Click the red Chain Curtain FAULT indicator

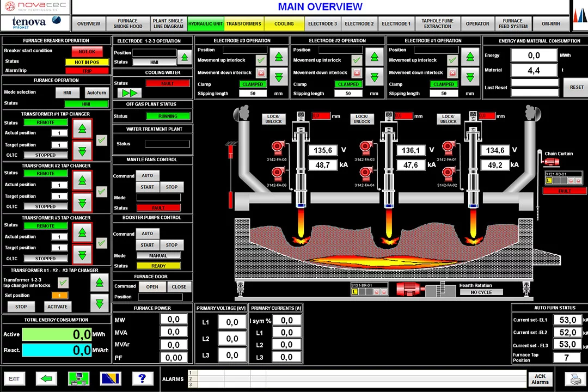click(565, 191)
